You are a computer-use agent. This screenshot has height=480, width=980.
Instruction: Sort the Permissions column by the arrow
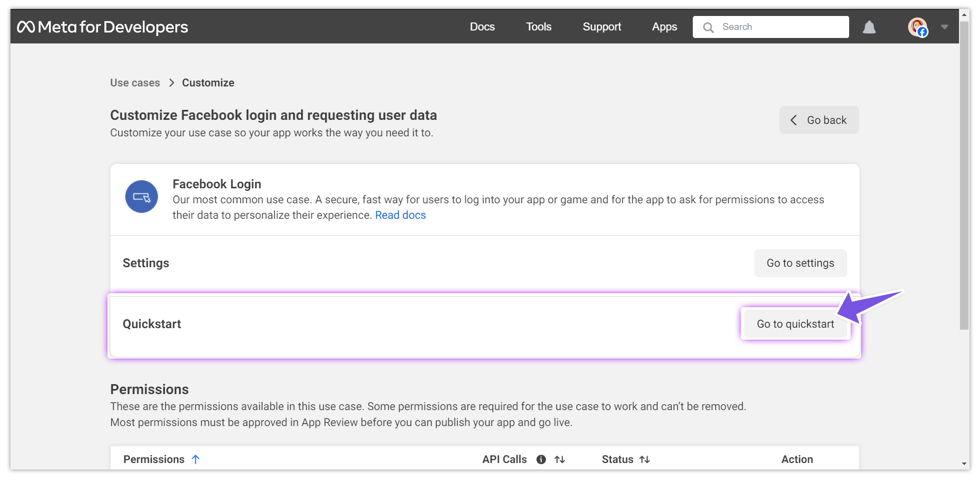point(196,460)
